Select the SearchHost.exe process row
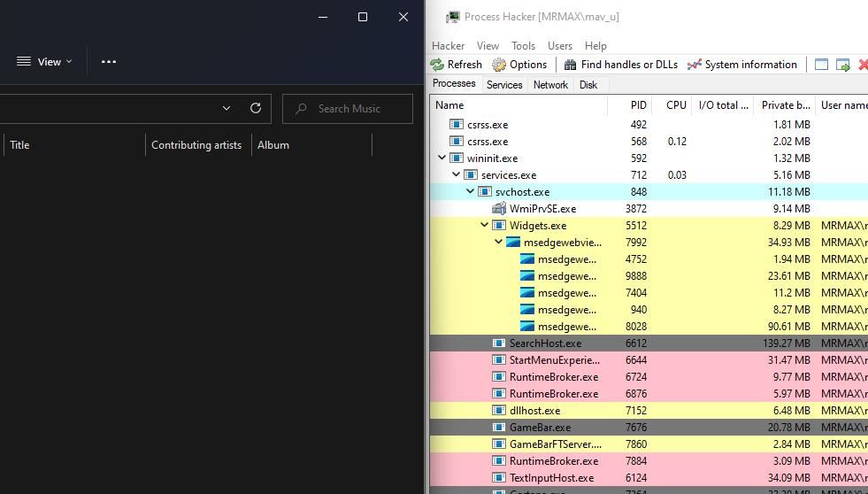 [649, 343]
